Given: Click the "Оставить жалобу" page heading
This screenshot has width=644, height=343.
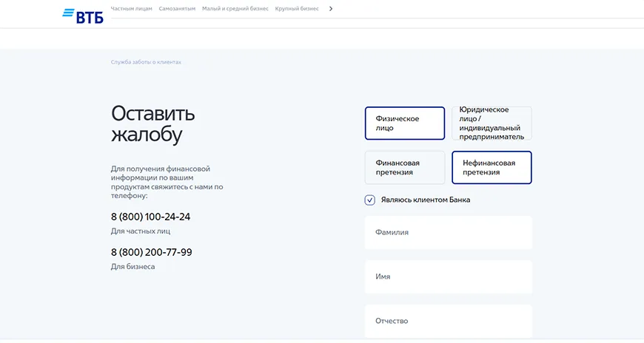Looking at the screenshot, I should tap(153, 124).
